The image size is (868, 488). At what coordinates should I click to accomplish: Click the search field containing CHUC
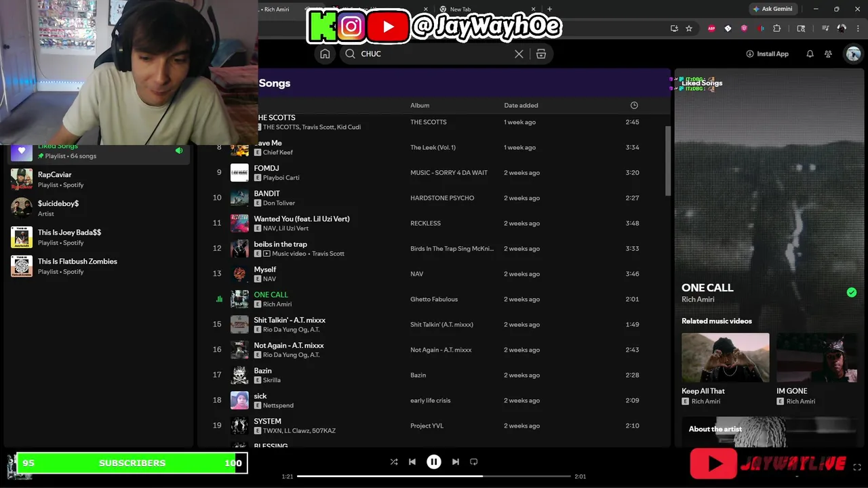tap(447, 54)
